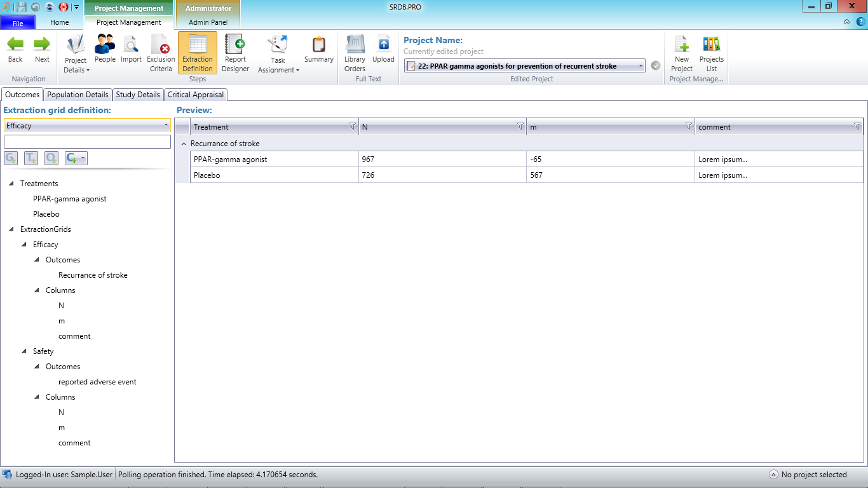Select Extraction Definition ribbon button
The image size is (868, 488).
[198, 53]
